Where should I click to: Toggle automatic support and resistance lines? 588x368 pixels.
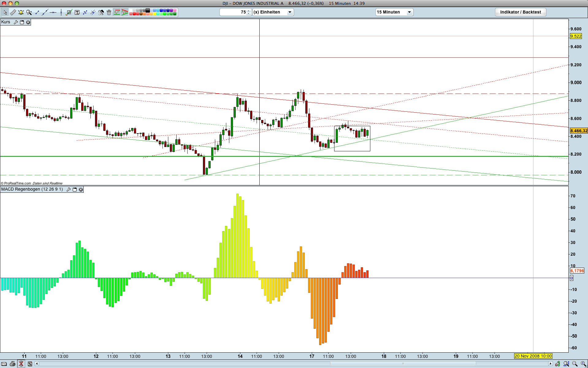pyautogui.click(x=117, y=12)
